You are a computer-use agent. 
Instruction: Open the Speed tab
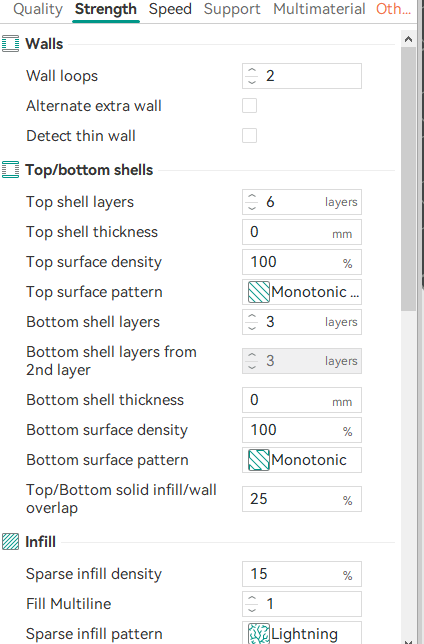170,9
